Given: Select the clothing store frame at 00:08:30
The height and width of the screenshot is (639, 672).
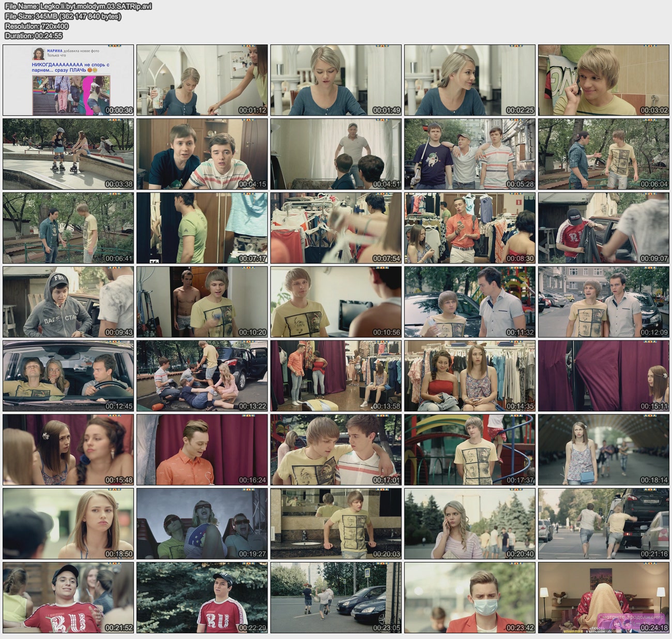Looking at the screenshot, I should pos(469,228).
